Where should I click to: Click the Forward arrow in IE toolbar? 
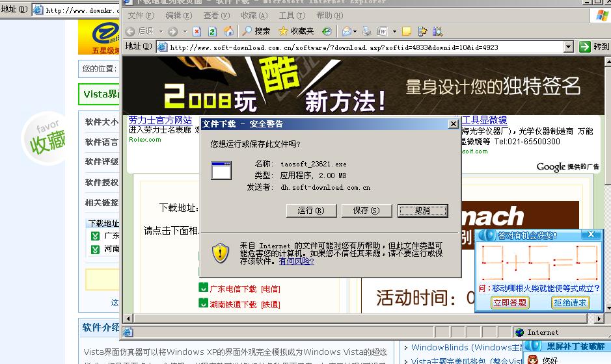pos(173,31)
